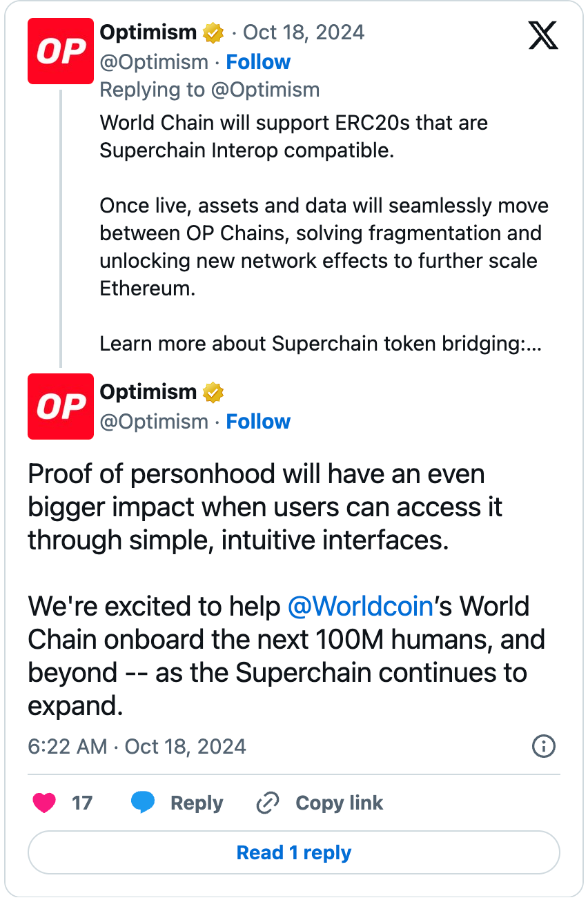The height and width of the screenshot is (900, 588).
Task: Click Copy link text label
Action: coord(339,803)
